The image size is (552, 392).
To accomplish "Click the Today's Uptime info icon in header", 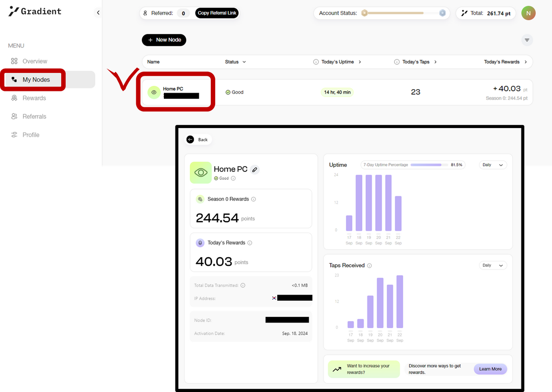I will [316, 62].
